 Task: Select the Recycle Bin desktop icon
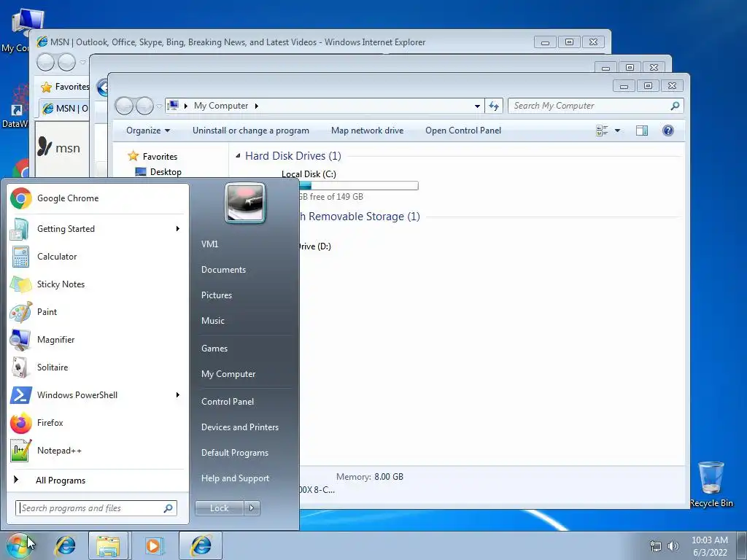tap(711, 484)
